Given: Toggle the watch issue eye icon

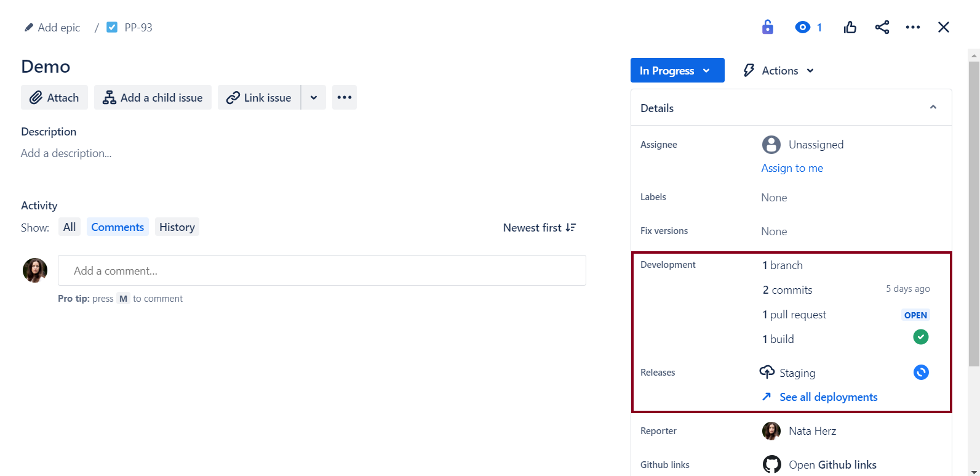Looking at the screenshot, I should (x=802, y=27).
